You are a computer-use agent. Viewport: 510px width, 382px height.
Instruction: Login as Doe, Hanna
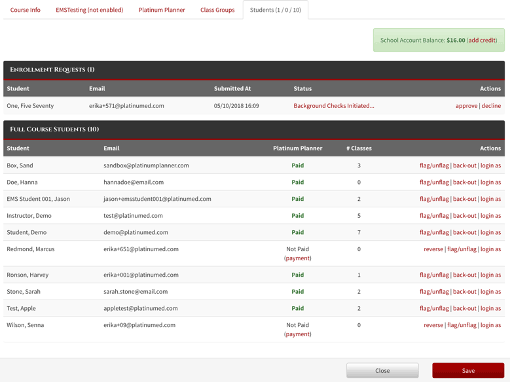[x=491, y=182]
